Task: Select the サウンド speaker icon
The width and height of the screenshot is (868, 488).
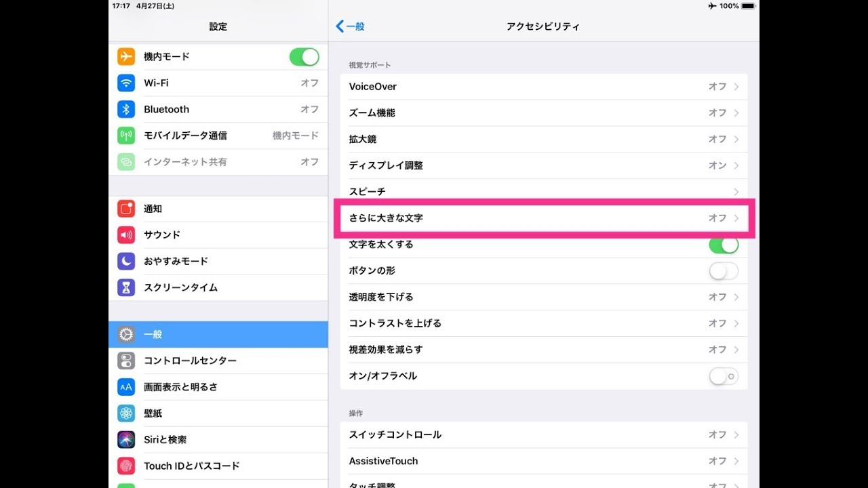Action: pos(126,235)
